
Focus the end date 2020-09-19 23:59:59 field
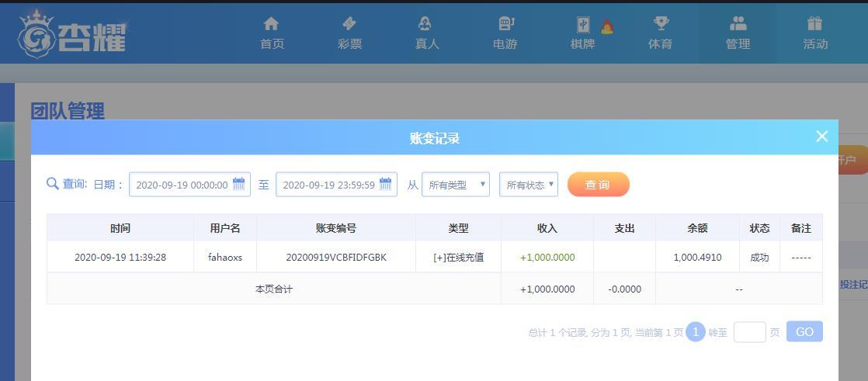click(336, 184)
